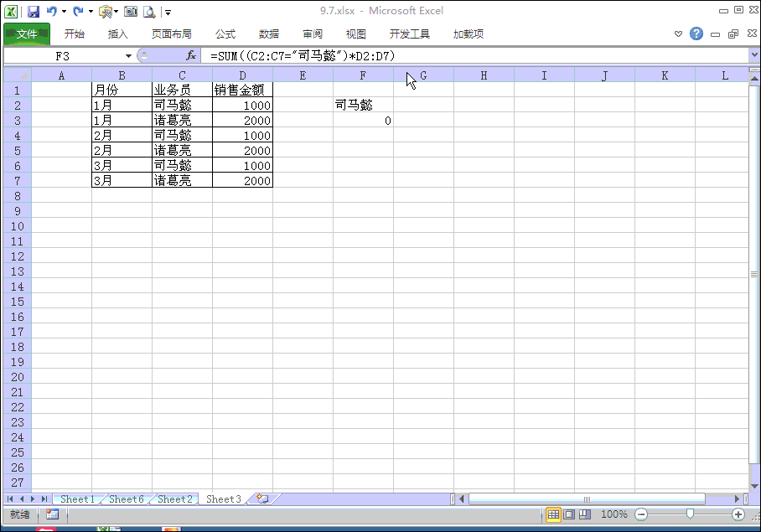This screenshot has width=761, height=532.
Task: Click previous sheet navigation arrow
Action: point(21,499)
